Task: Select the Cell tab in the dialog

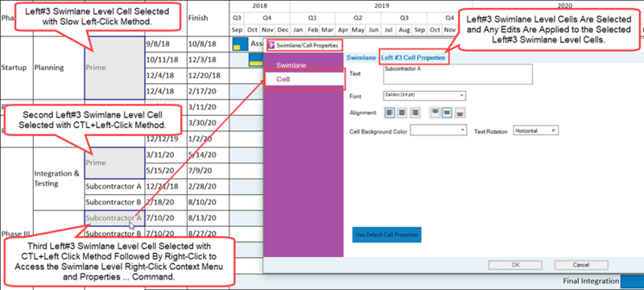Action: (x=304, y=80)
